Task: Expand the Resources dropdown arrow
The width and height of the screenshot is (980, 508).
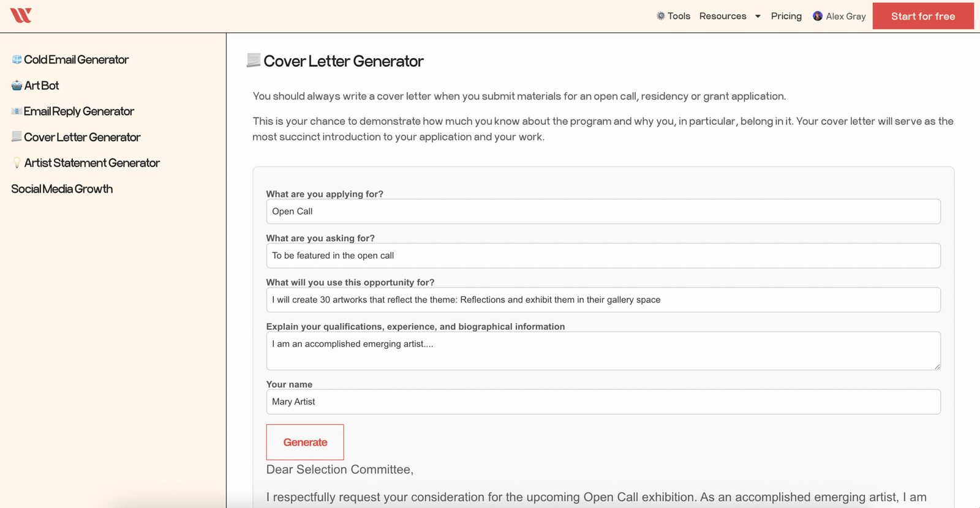Action: (x=758, y=17)
